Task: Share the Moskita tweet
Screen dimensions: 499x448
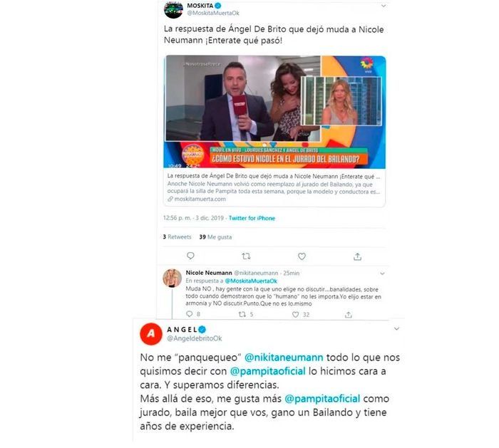Action: point(357,256)
